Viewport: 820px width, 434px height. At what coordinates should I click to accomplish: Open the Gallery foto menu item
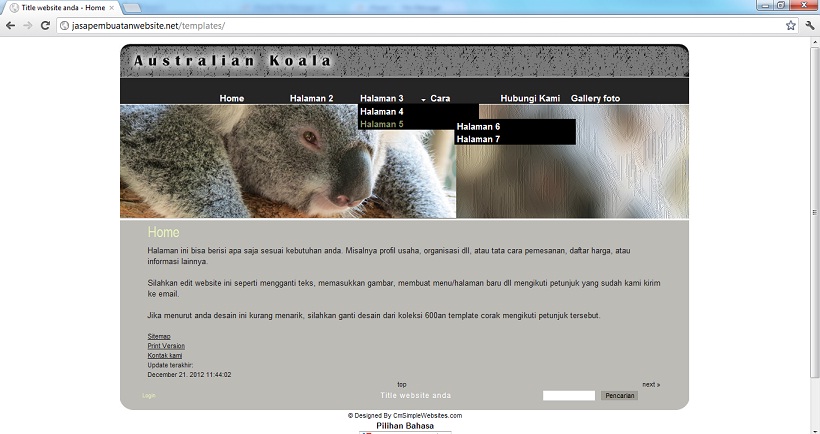click(x=595, y=98)
